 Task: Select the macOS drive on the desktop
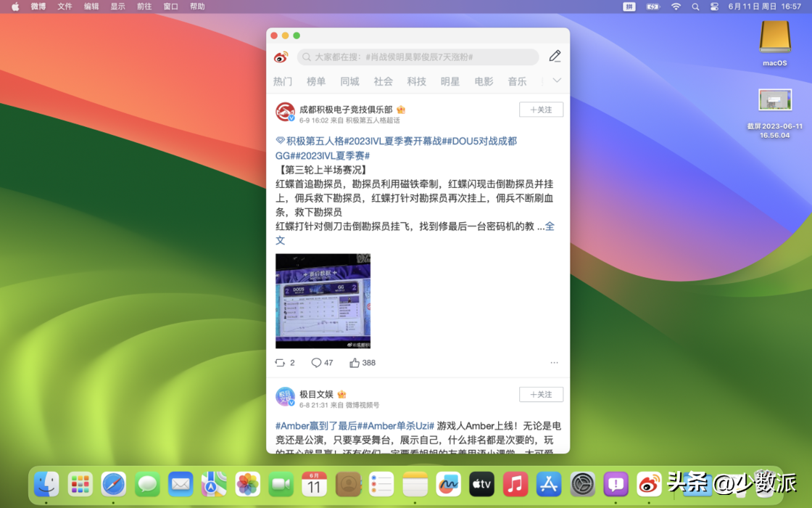(775, 43)
